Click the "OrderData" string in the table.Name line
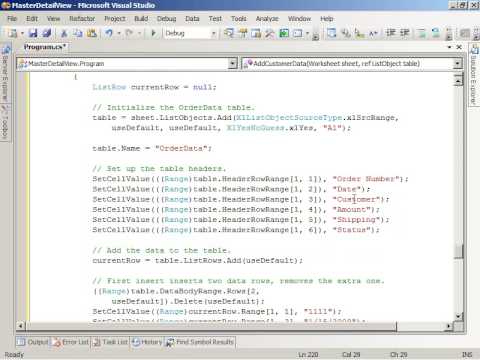This screenshot has height=360, width=480. 182,148
